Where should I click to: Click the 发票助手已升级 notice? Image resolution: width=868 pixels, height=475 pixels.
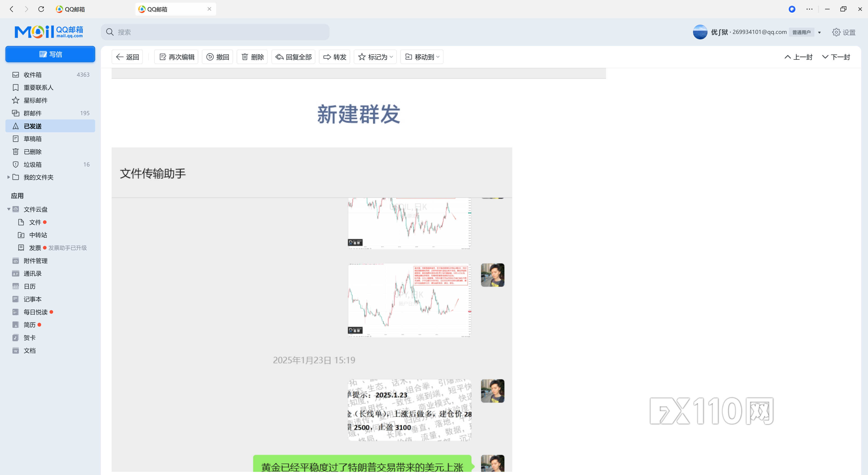point(67,248)
